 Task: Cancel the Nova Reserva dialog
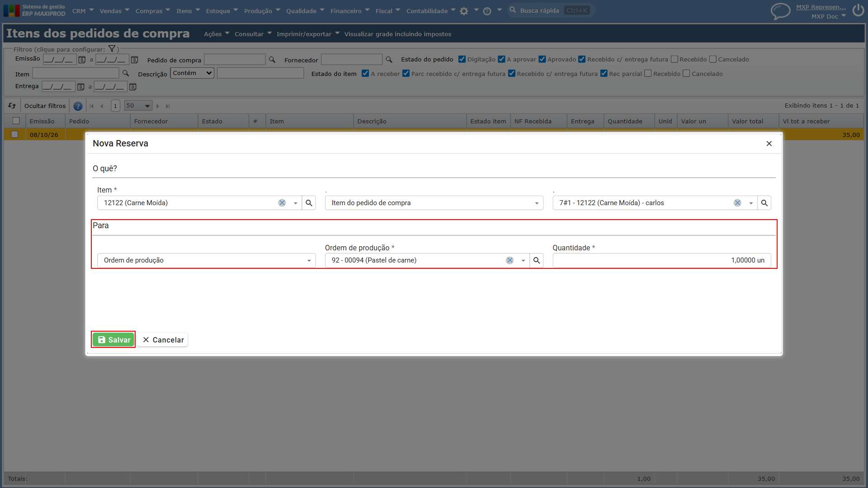click(163, 340)
